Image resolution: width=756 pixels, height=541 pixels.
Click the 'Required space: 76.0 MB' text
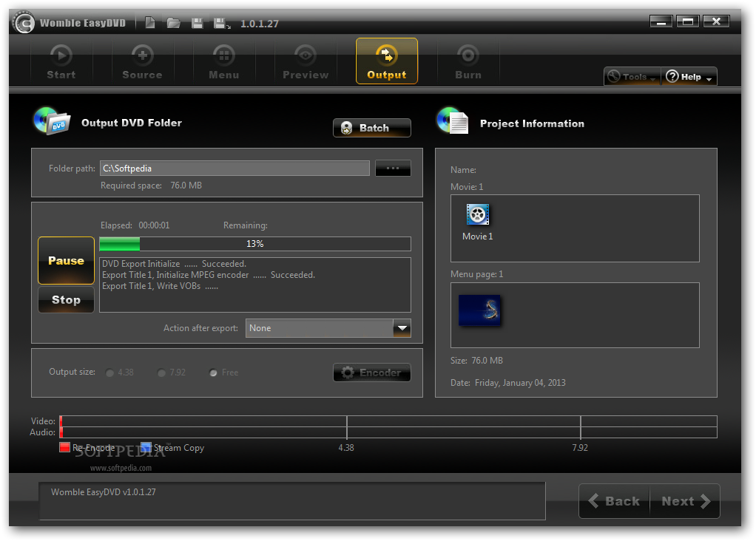pos(151,186)
